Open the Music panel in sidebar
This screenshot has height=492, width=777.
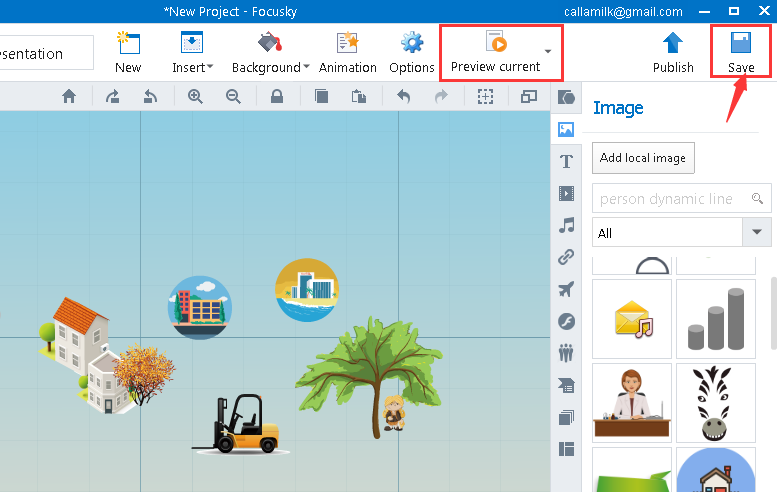566,225
